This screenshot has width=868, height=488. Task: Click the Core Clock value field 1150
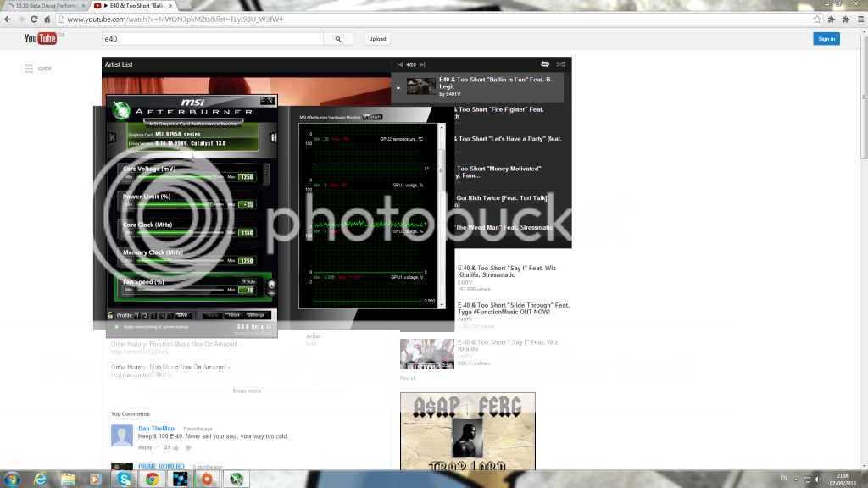coord(247,232)
